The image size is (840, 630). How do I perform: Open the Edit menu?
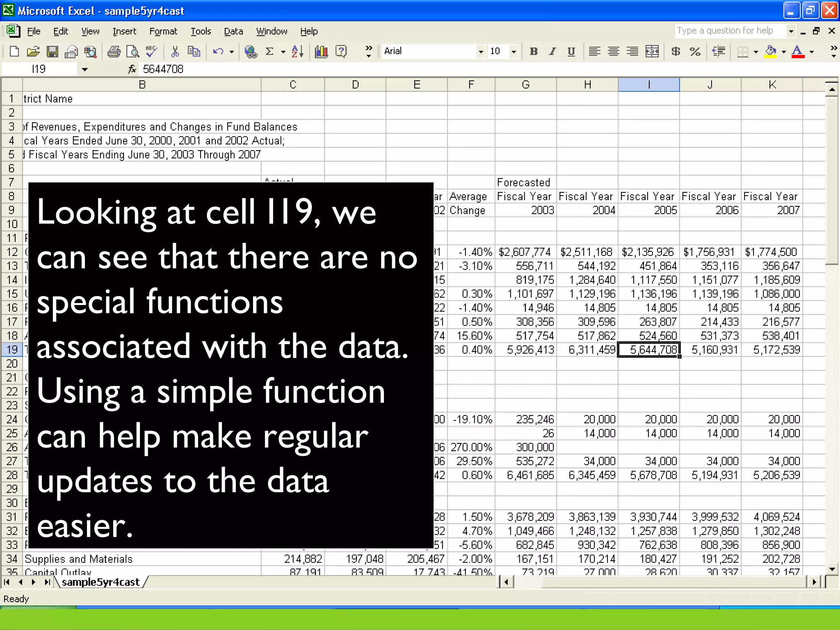click(61, 31)
